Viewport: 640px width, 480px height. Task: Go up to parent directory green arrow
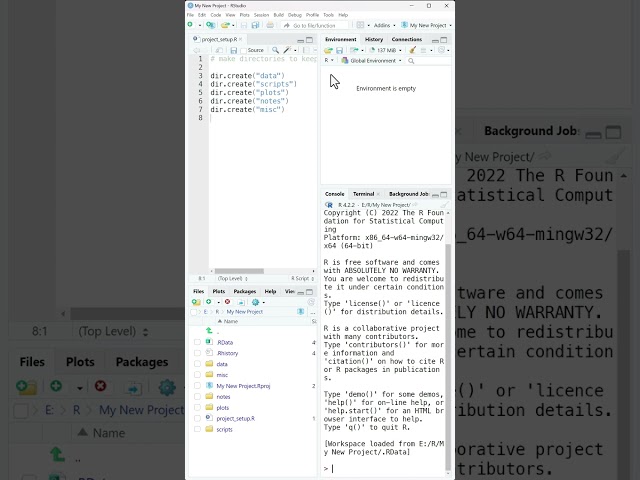click(209, 331)
